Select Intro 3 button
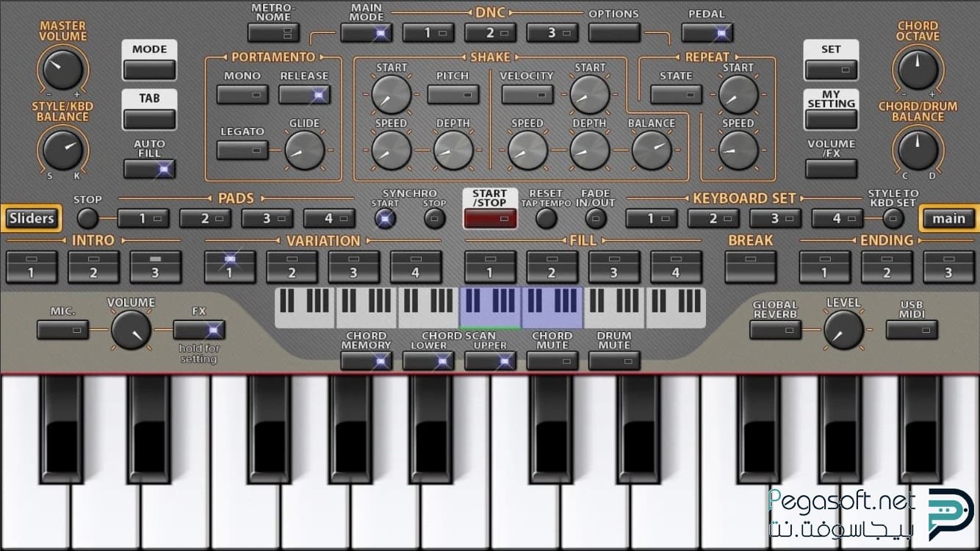Viewport: 980px width, 551px height. 156,267
